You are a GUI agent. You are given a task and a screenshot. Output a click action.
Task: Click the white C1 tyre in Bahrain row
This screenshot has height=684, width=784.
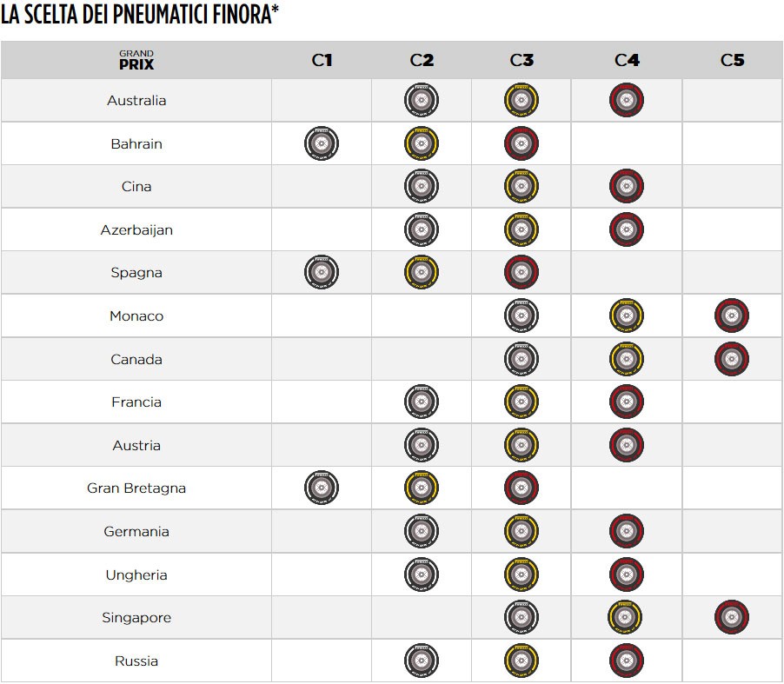(322, 143)
